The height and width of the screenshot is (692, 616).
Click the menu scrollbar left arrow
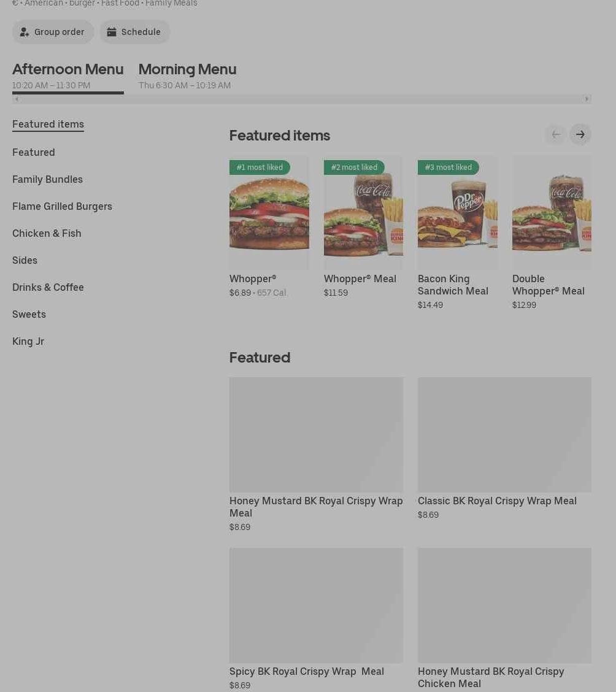pos(17,99)
